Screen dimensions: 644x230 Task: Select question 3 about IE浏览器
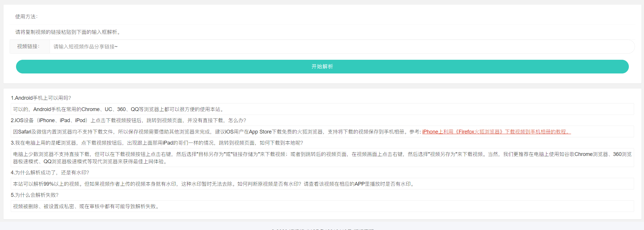click(x=157, y=143)
